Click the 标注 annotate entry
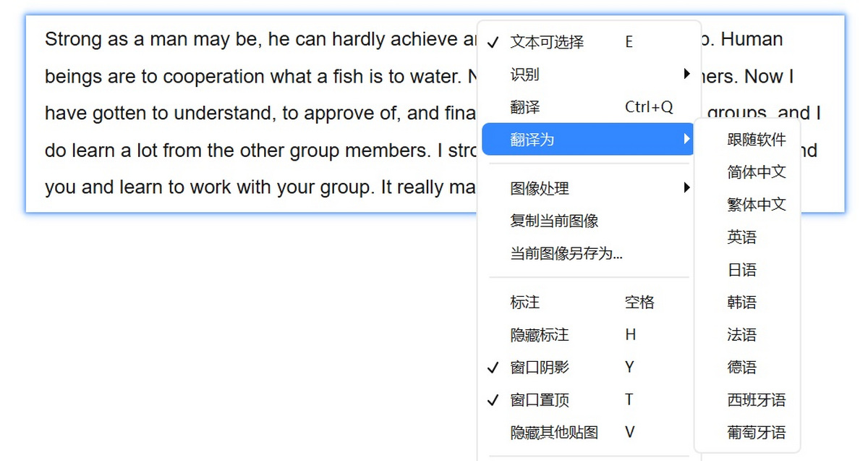The image size is (868, 461). 525,303
